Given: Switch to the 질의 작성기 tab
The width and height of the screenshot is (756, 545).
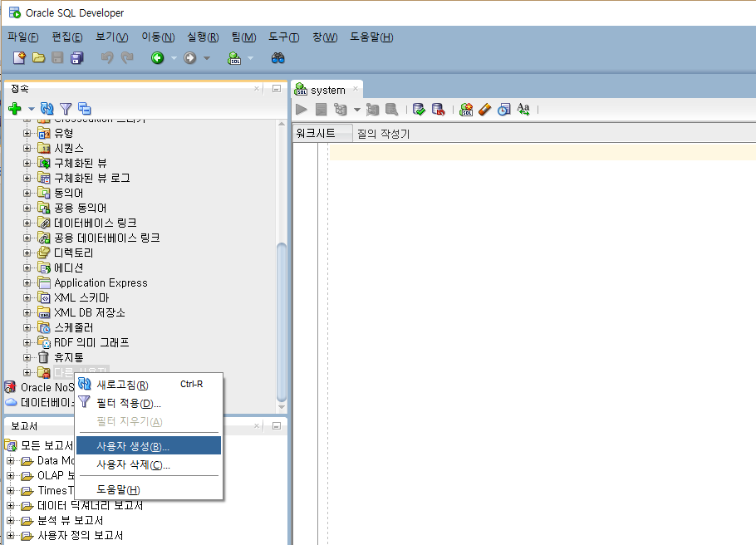Looking at the screenshot, I should pos(383,134).
